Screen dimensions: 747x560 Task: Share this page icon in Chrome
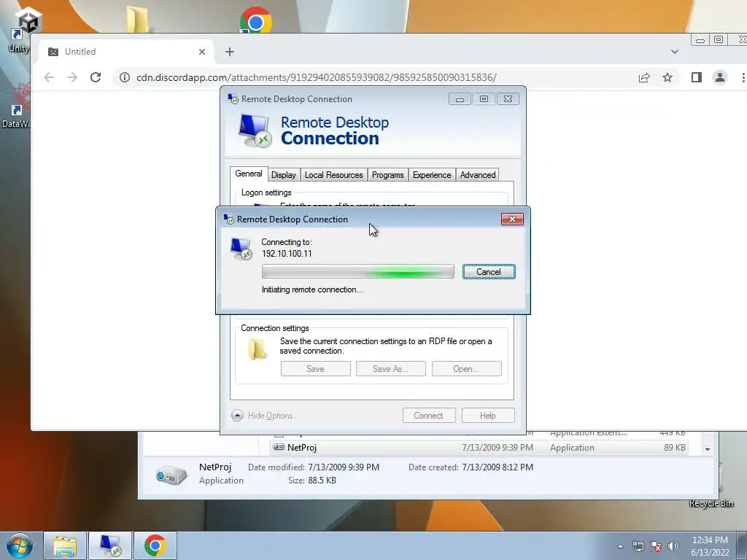(x=644, y=77)
